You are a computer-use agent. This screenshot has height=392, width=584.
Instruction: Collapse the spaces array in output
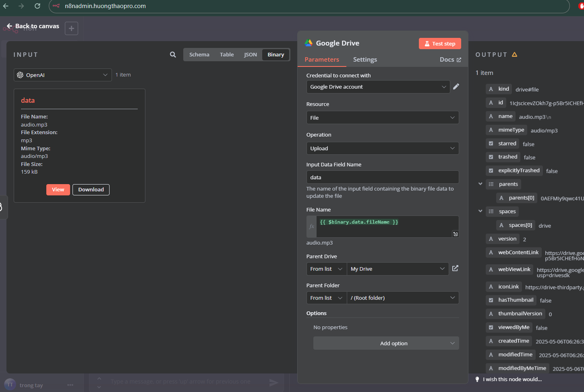click(x=480, y=211)
